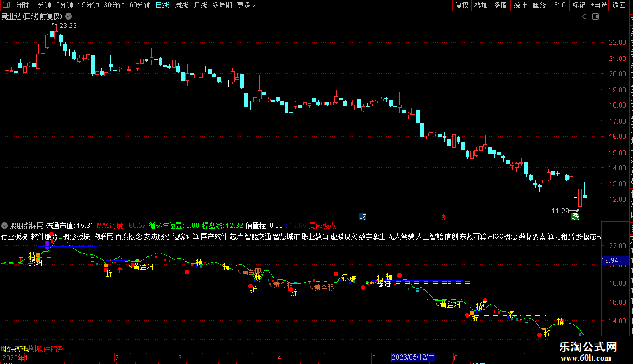The width and height of the screenshot is (633, 364).
Task: Open F10 company info
Action: pyautogui.click(x=560, y=5)
